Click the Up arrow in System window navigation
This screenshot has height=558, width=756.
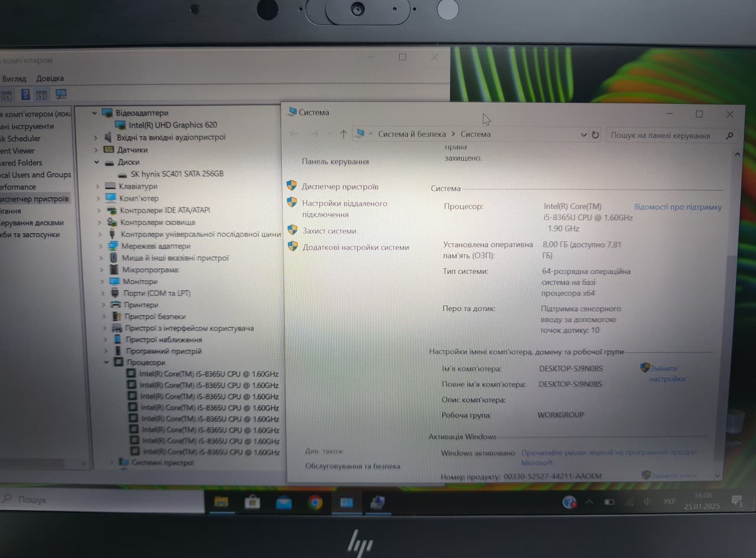click(343, 134)
